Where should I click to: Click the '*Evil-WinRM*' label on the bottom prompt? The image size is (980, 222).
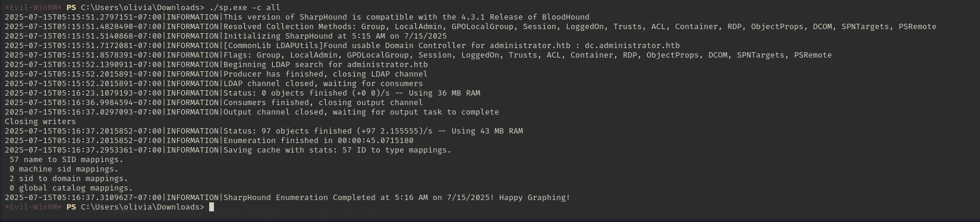33,207
